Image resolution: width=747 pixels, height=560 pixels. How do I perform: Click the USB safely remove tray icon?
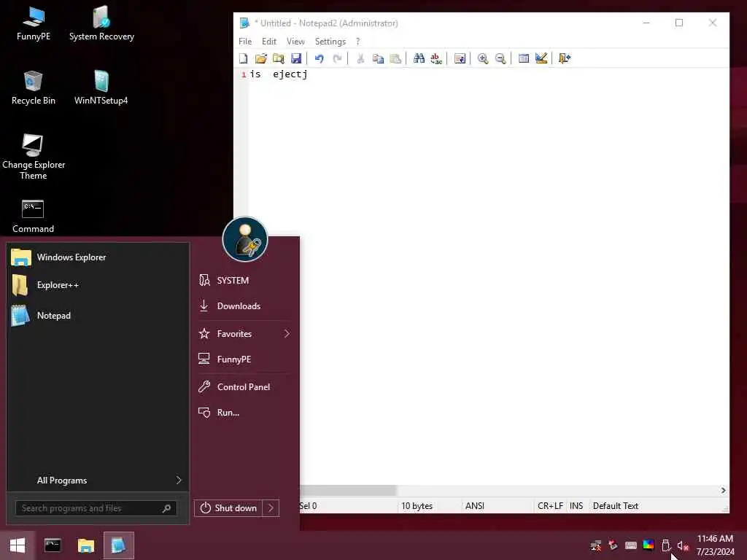coord(666,545)
